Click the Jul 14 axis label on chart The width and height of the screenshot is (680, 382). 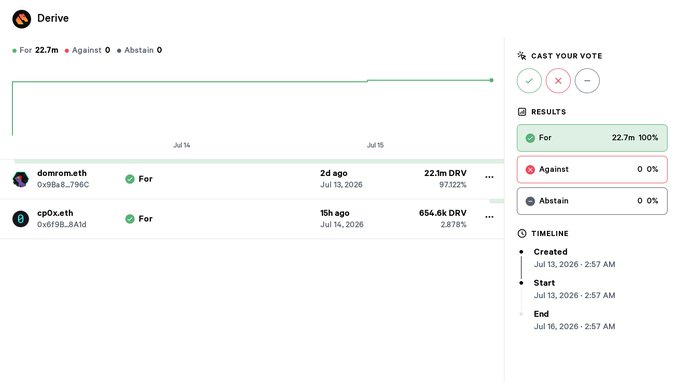click(182, 145)
